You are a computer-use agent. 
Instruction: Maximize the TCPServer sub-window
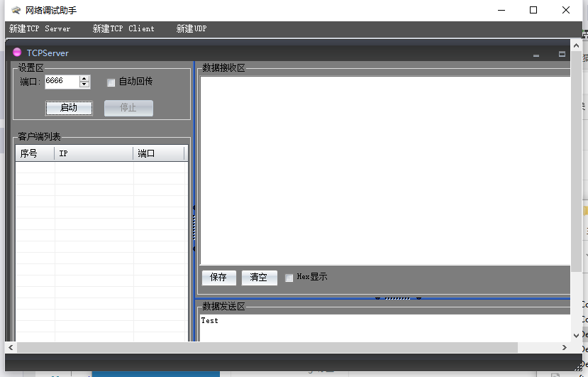[562, 54]
